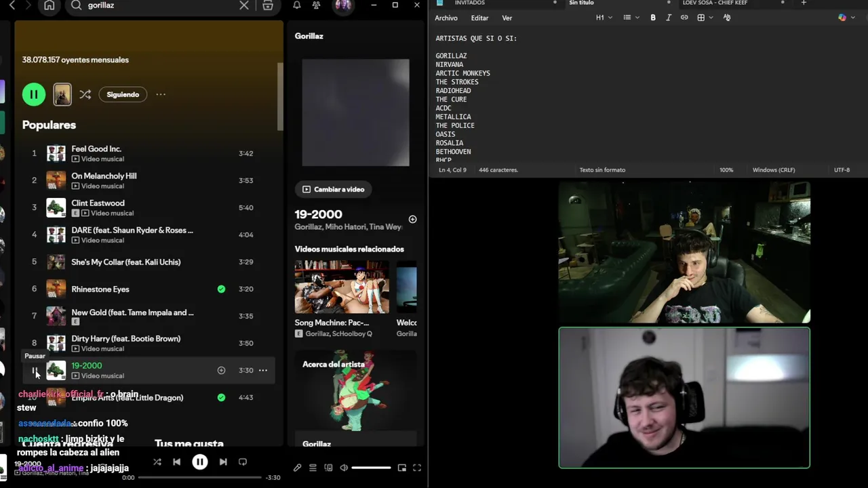The image size is (868, 488).
Task: Seek on the playback progress bar
Action: (x=200, y=477)
